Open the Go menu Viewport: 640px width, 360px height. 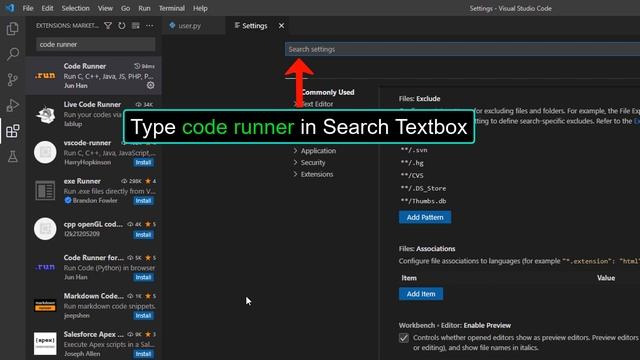125,8
